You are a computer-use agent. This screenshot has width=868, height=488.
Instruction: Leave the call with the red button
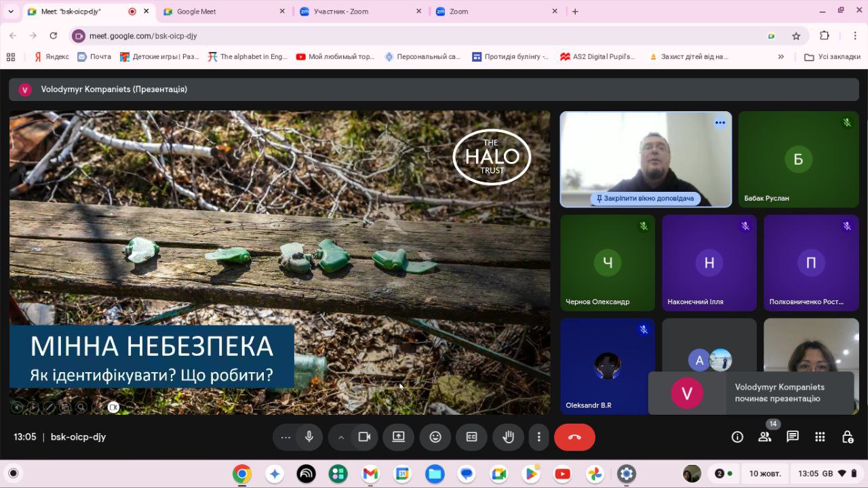(574, 437)
